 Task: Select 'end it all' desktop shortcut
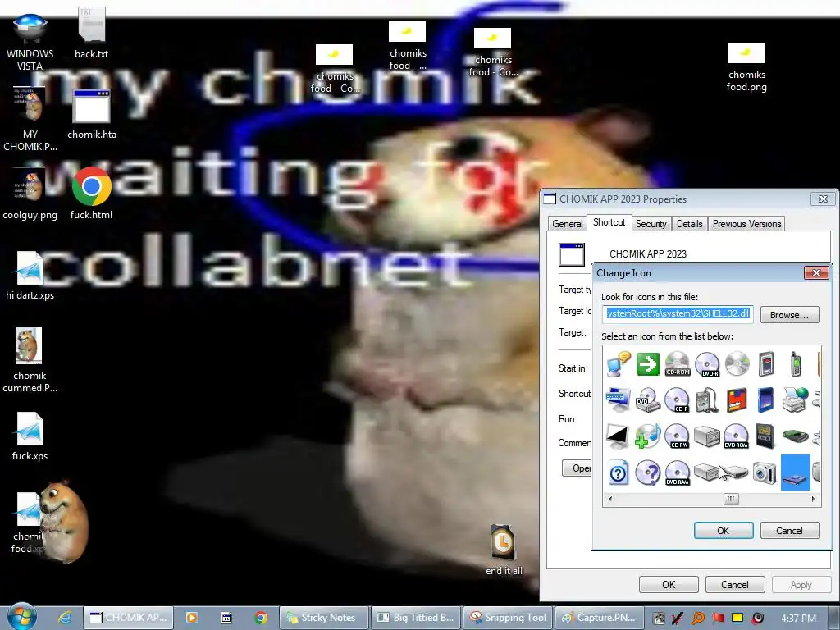[x=504, y=550]
